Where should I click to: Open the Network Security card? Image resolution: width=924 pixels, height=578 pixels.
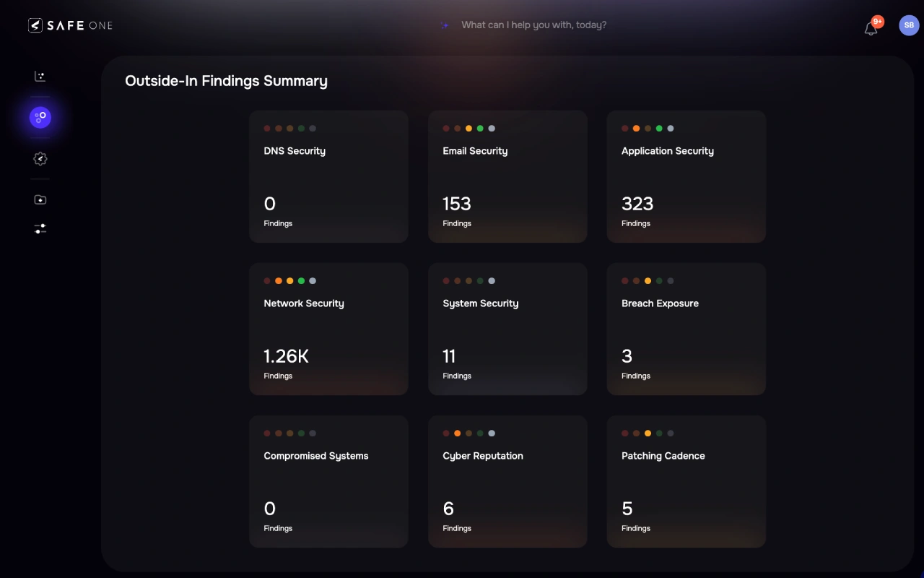pyautogui.click(x=328, y=329)
